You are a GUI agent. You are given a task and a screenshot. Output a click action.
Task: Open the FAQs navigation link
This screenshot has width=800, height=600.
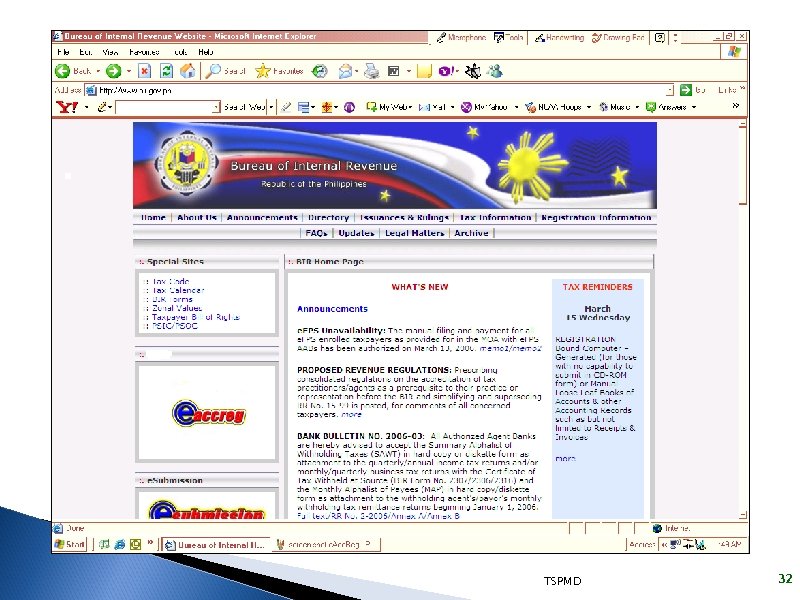pos(316,233)
